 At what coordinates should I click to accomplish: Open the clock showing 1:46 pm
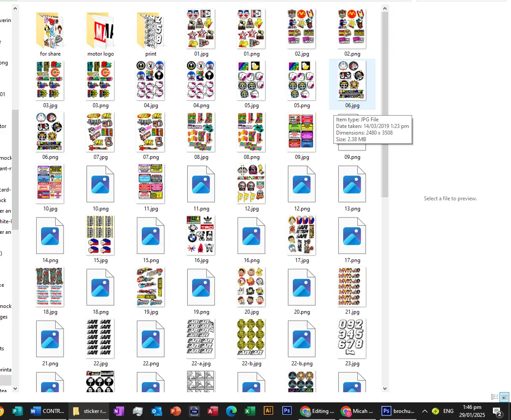tap(472, 411)
